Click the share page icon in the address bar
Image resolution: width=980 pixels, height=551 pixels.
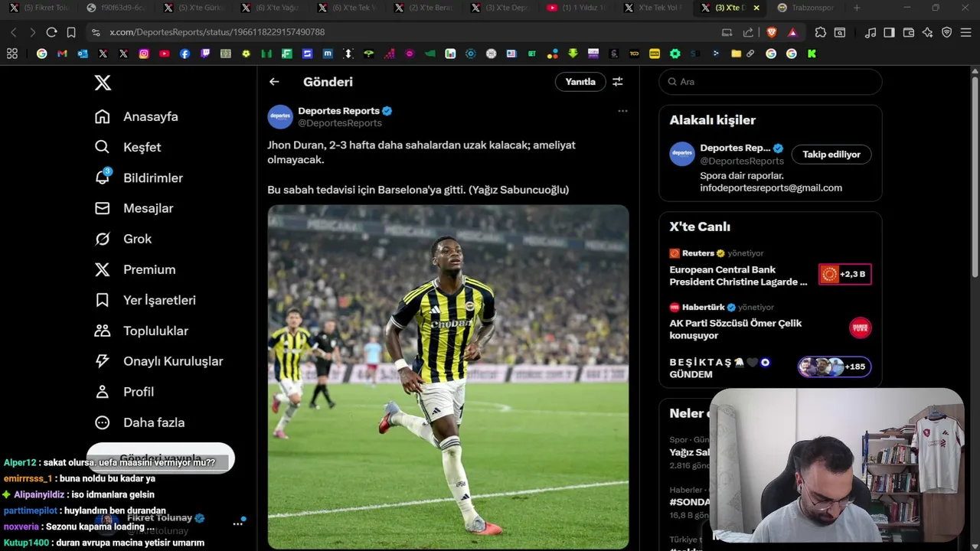pyautogui.click(x=748, y=32)
